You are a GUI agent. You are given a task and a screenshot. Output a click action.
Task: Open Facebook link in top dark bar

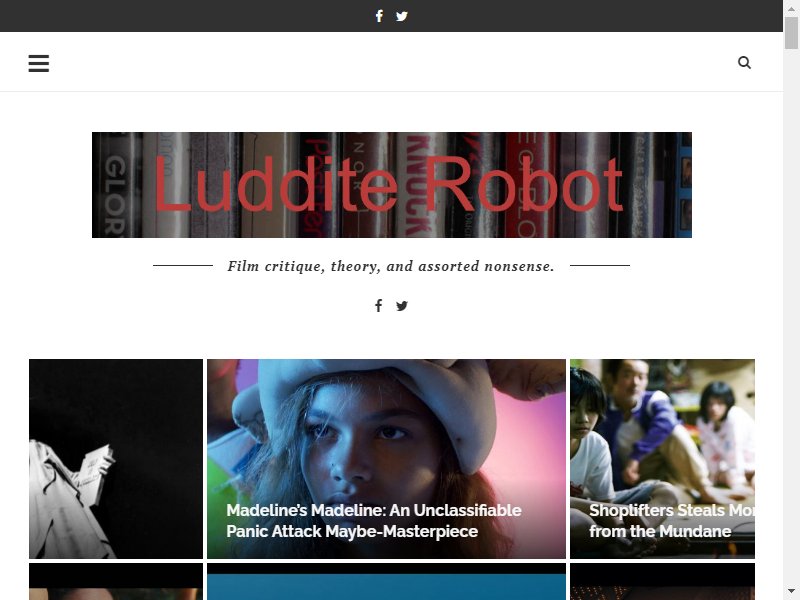pos(379,16)
